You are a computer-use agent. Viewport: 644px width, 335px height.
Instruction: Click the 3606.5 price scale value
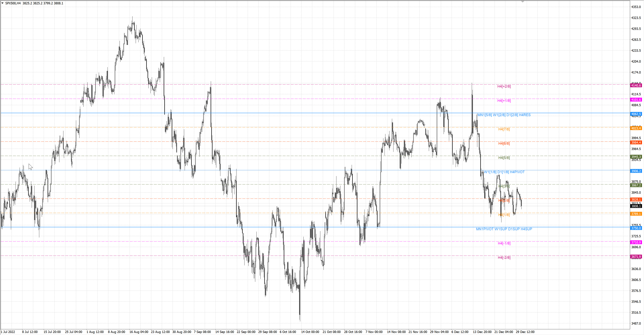(636, 280)
